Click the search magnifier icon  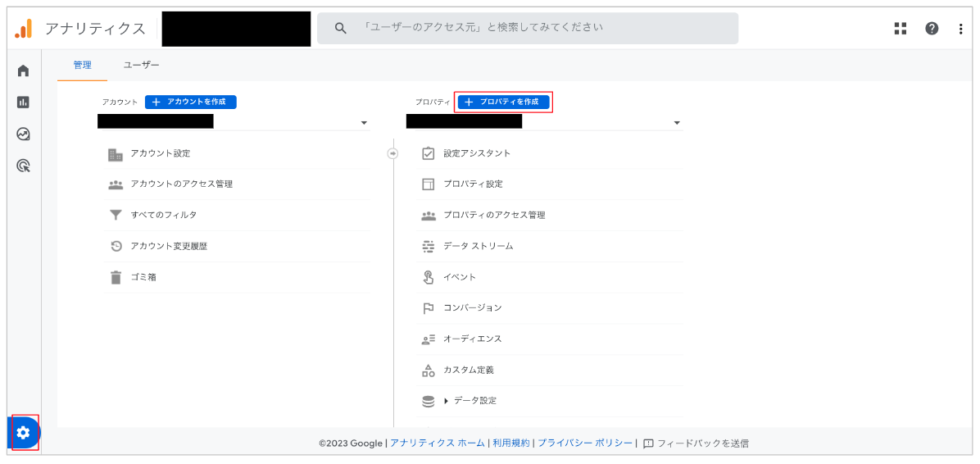[x=341, y=28]
